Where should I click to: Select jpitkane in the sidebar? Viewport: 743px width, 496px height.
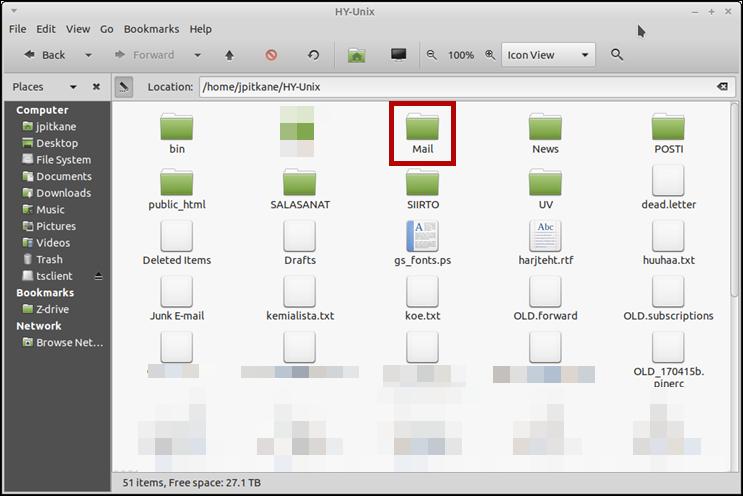57,126
